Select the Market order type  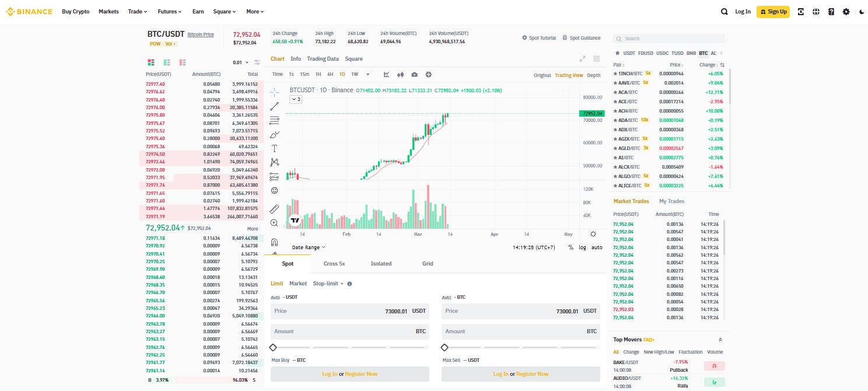pos(298,284)
